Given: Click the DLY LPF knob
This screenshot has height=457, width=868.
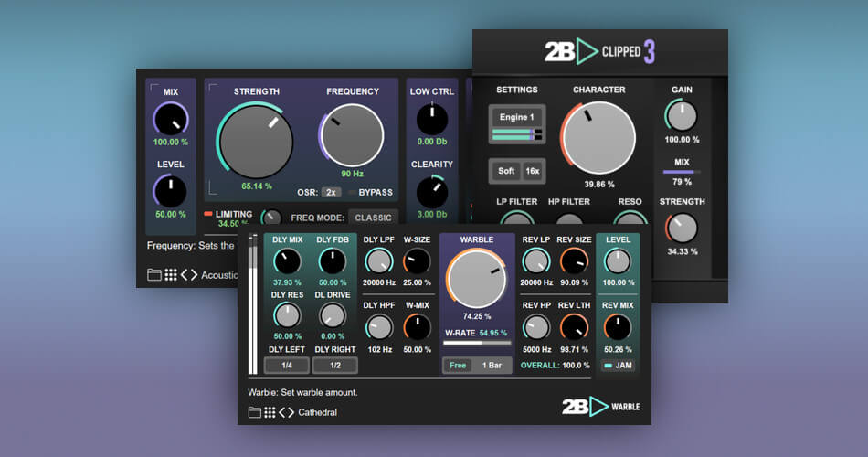Looking at the screenshot, I should click(379, 261).
